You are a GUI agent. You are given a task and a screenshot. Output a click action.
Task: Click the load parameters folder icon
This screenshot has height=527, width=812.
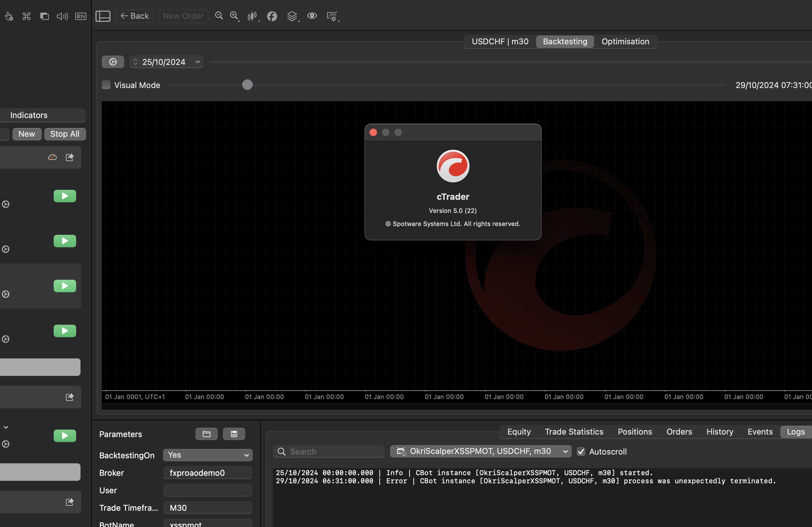tap(206, 434)
